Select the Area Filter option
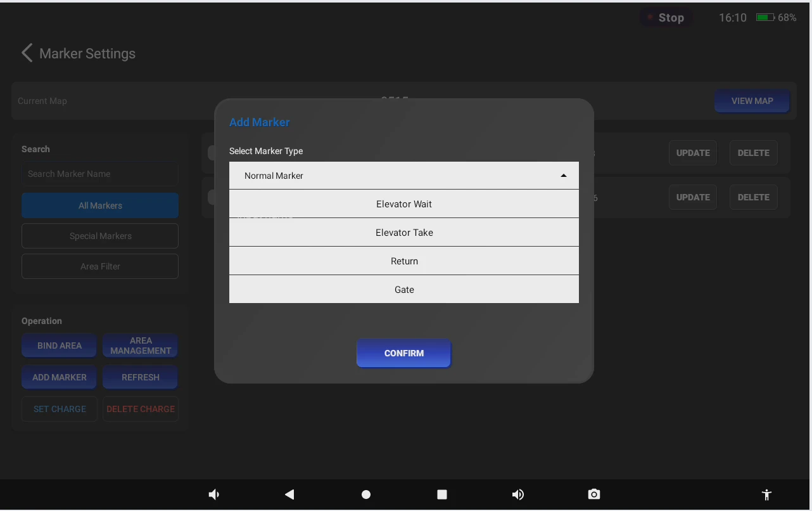 [x=100, y=266]
